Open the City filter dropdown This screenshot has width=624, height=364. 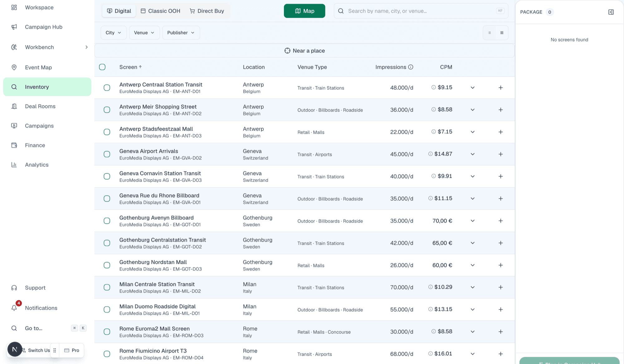(x=114, y=33)
